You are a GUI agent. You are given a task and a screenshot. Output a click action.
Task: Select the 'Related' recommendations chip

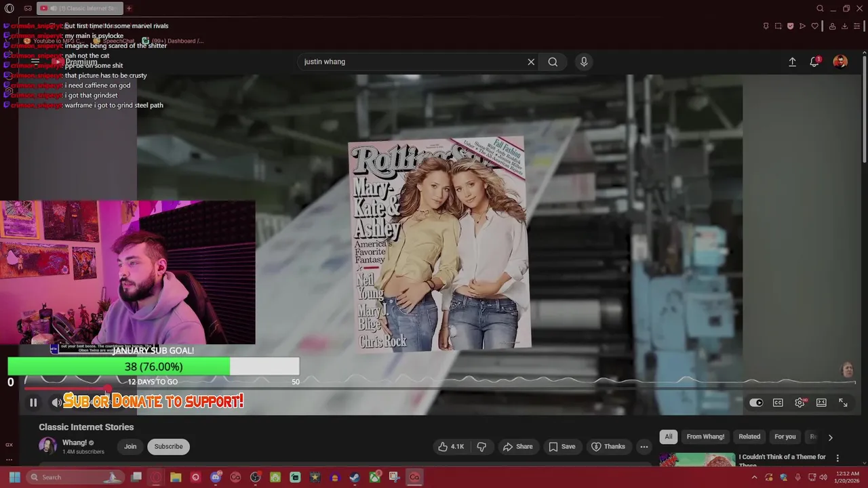(749, 436)
